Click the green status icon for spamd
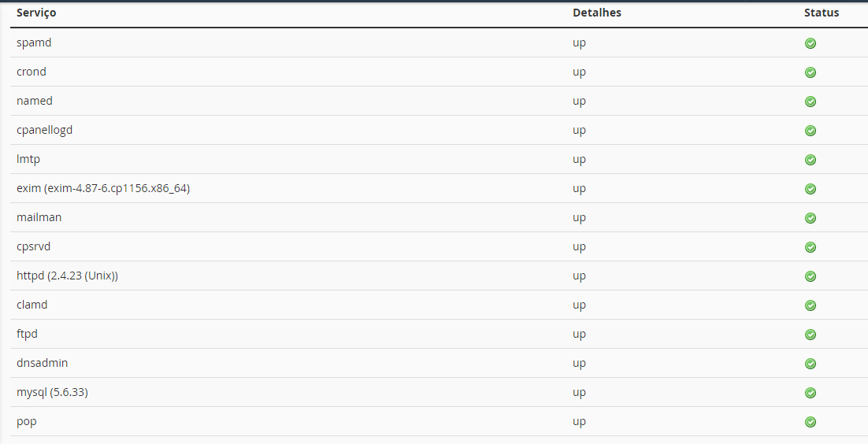The width and height of the screenshot is (868, 444). tap(811, 43)
